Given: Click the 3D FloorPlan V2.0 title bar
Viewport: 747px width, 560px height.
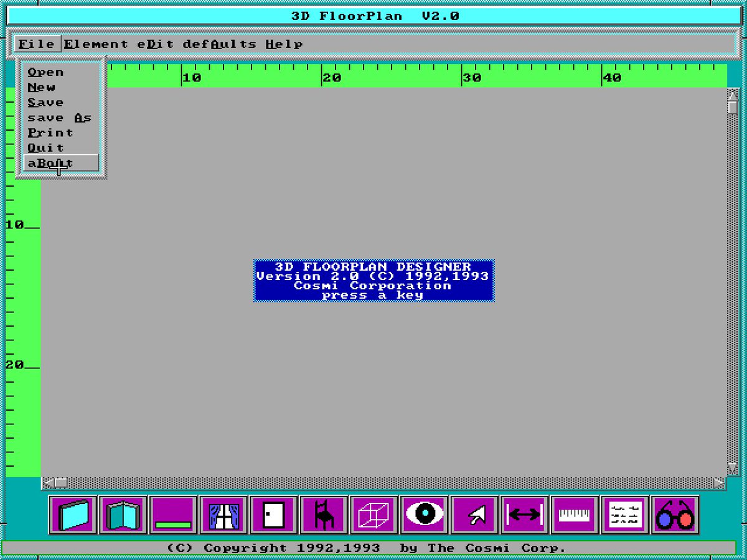Looking at the screenshot, I should 375,16.
